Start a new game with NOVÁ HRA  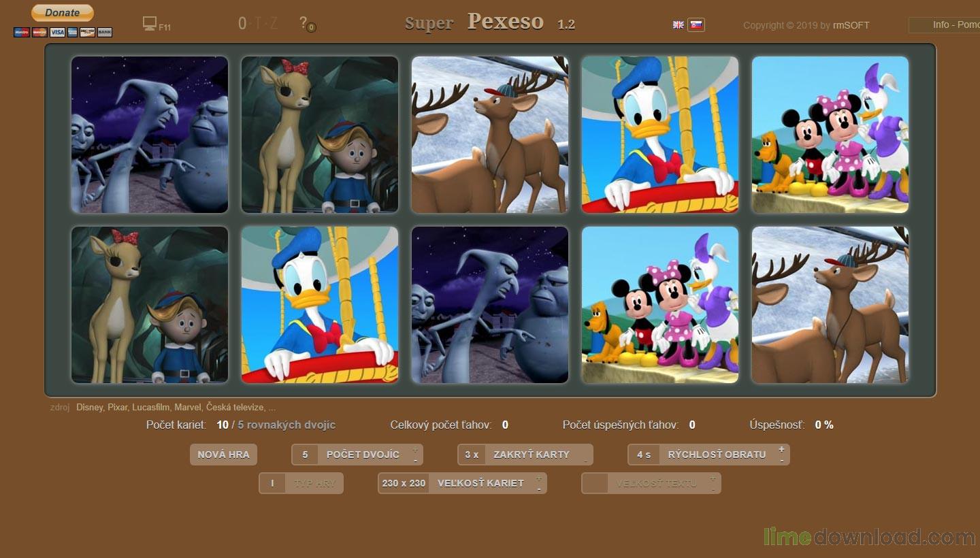tap(223, 455)
